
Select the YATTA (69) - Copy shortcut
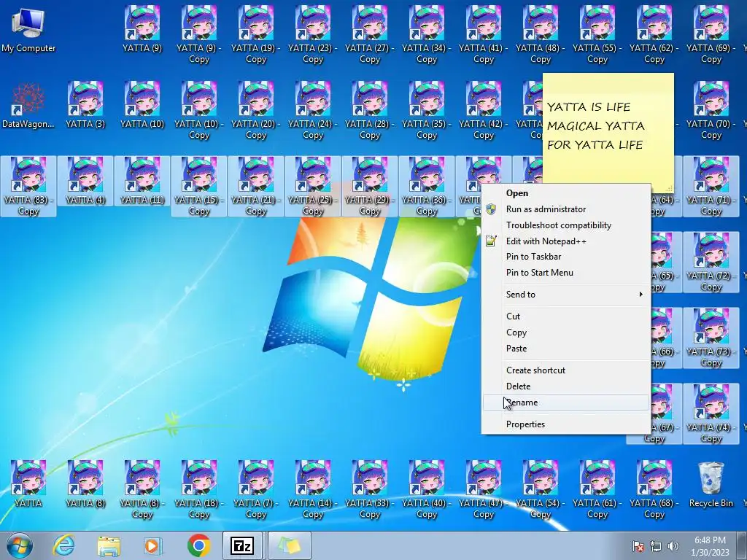[x=711, y=34]
